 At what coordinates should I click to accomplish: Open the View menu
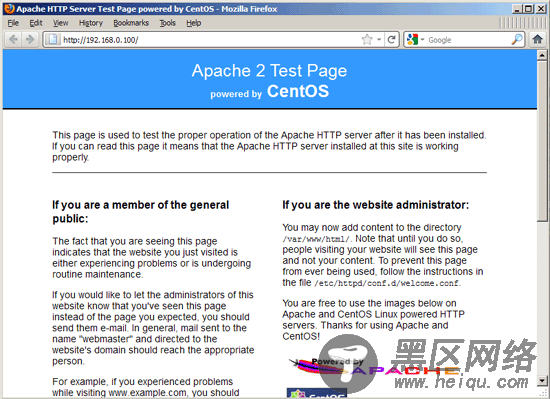(x=60, y=23)
